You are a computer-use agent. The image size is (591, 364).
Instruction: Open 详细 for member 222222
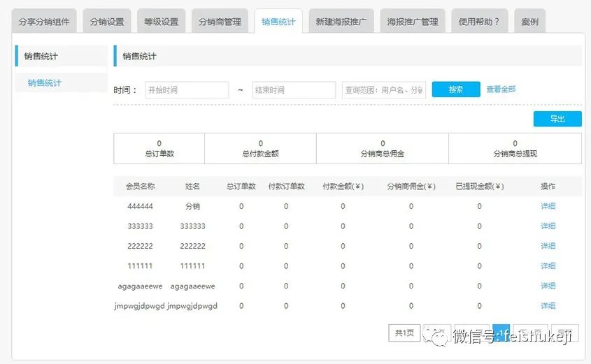[x=548, y=246]
